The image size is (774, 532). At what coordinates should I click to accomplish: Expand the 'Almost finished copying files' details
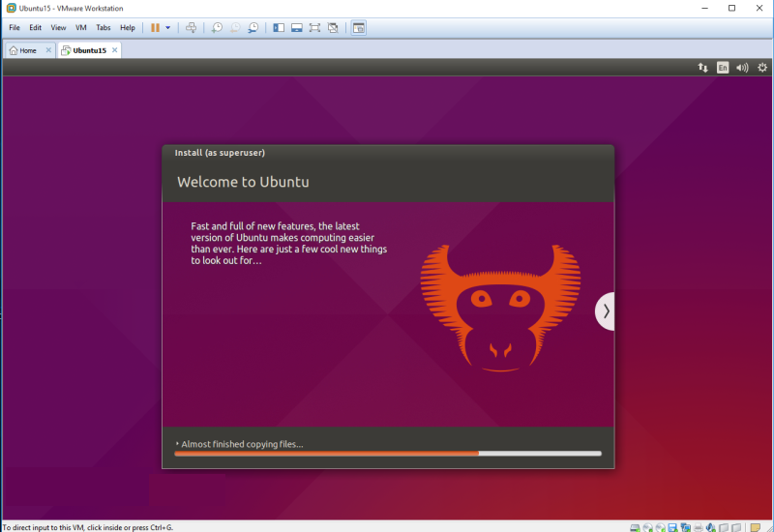177,444
